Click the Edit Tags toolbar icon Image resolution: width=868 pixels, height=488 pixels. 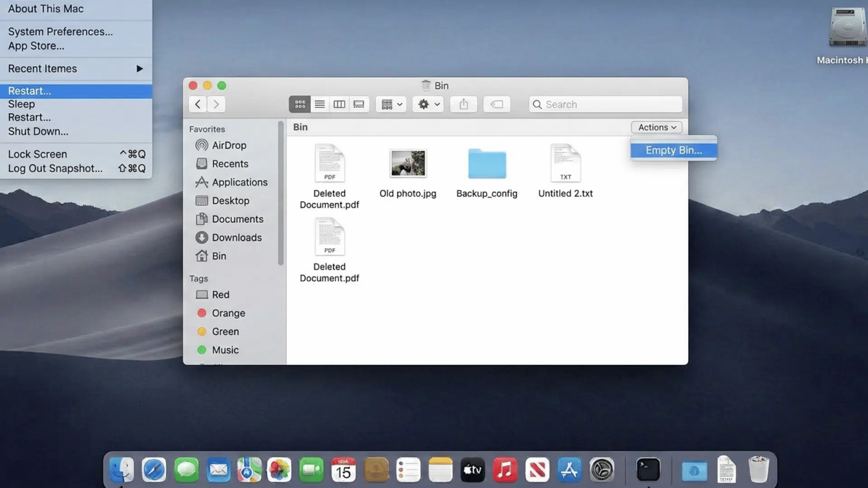[497, 104]
